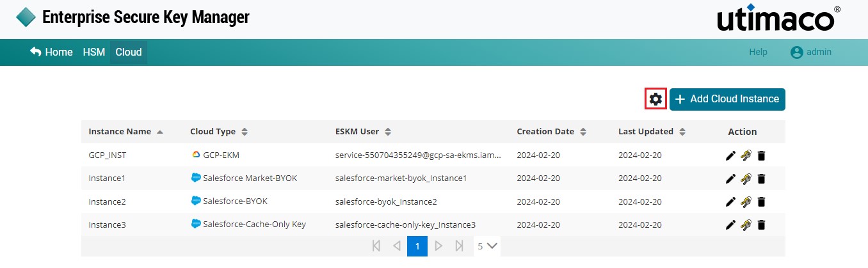This screenshot has width=868, height=268.
Task: Click the Google Cloud icon beside GCP-EKM
Action: pyautogui.click(x=196, y=154)
